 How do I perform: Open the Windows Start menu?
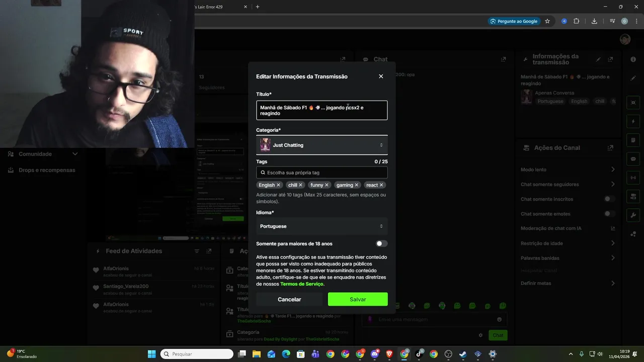(x=151, y=354)
